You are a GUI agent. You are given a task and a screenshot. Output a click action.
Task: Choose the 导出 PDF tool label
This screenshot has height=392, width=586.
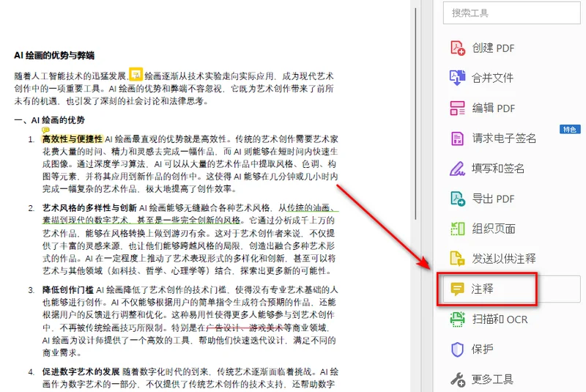493,199
